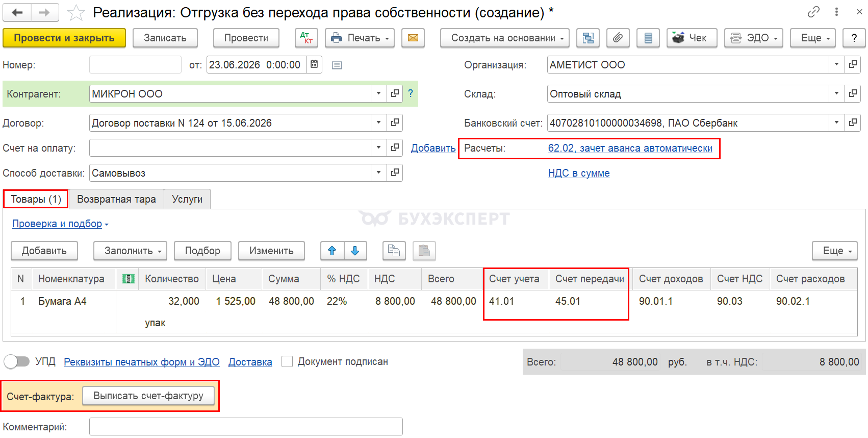The height and width of the screenshot is (438, 868).
Task: Open the Оптовый склад warehouse card
Action: [x=853, y=93]
